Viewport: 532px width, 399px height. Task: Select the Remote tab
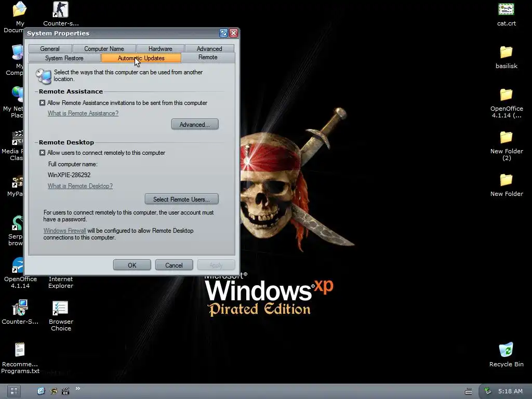point(208,57)
